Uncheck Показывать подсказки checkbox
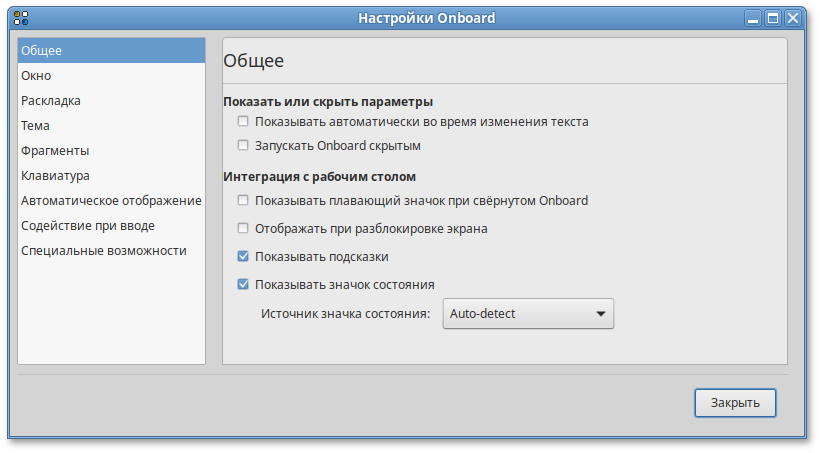Screen dimensions: 820x453 243,256
